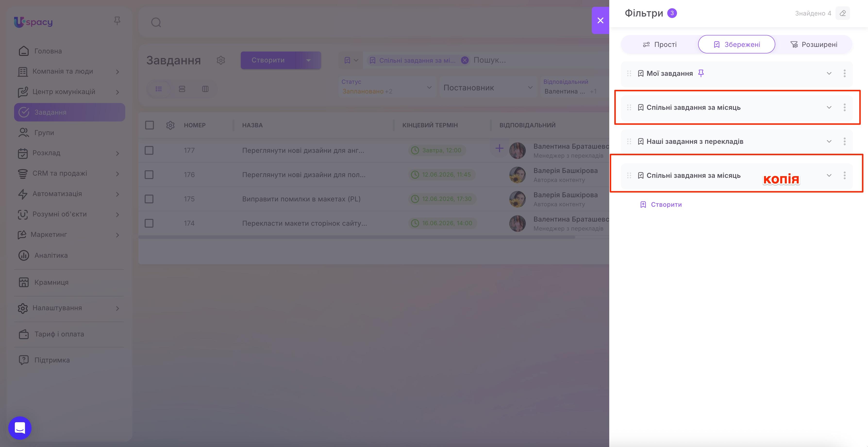Open Групи in sidebar
This screenshot has width=868, height=447.
69,133
